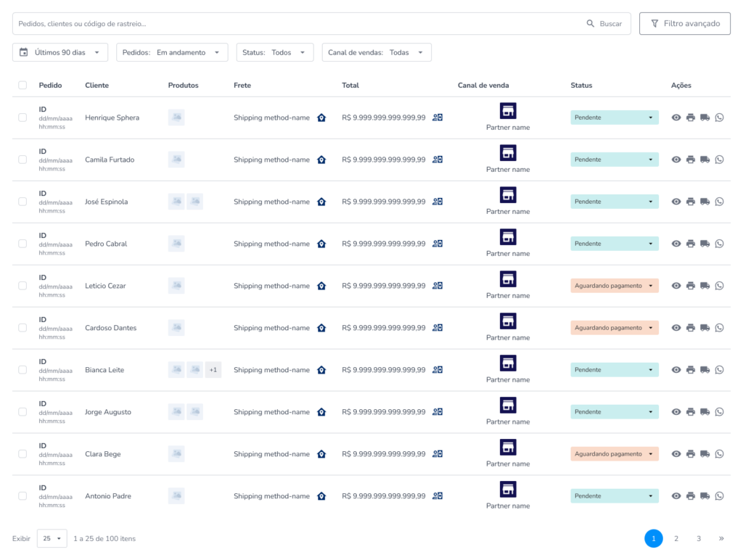Open the Aguardando pagamento status for Leticio Cezar
Viewport: 743px width, 560px height.
(x=614, y=286)
